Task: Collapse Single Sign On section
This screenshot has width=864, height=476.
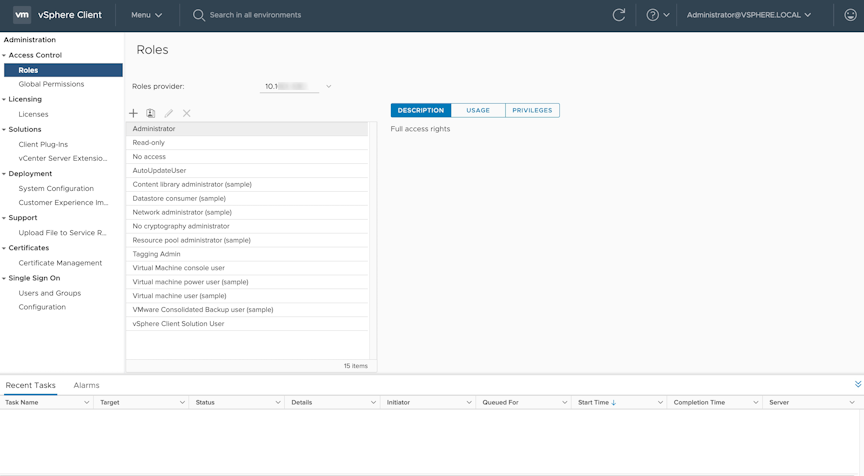Action: tap(4, 278)
